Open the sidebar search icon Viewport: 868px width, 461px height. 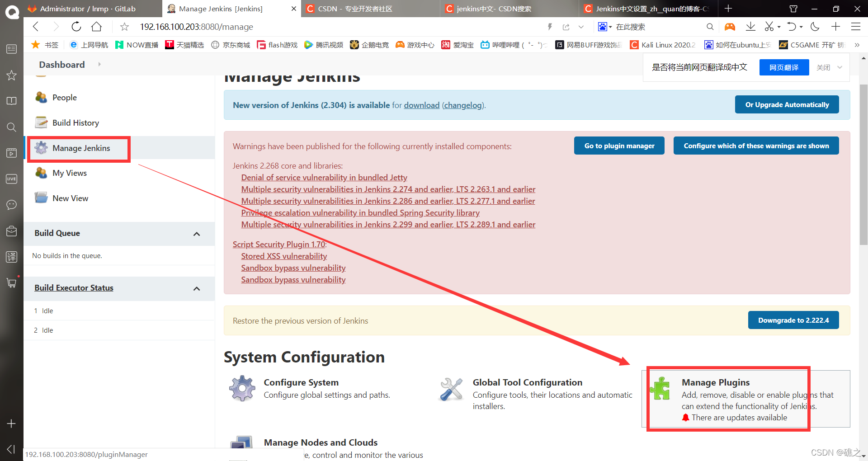coord(12,127)
